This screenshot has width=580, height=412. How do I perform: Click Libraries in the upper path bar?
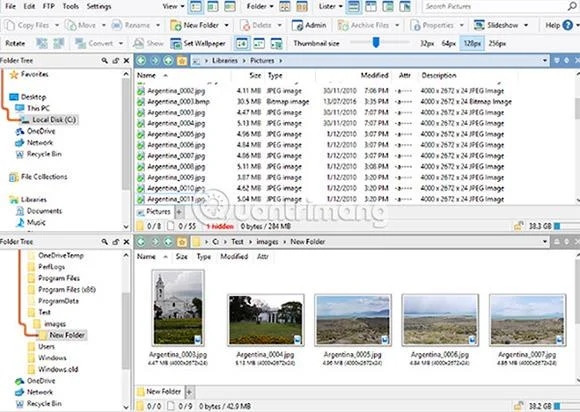pyautogui.click(x=225, y=61)
